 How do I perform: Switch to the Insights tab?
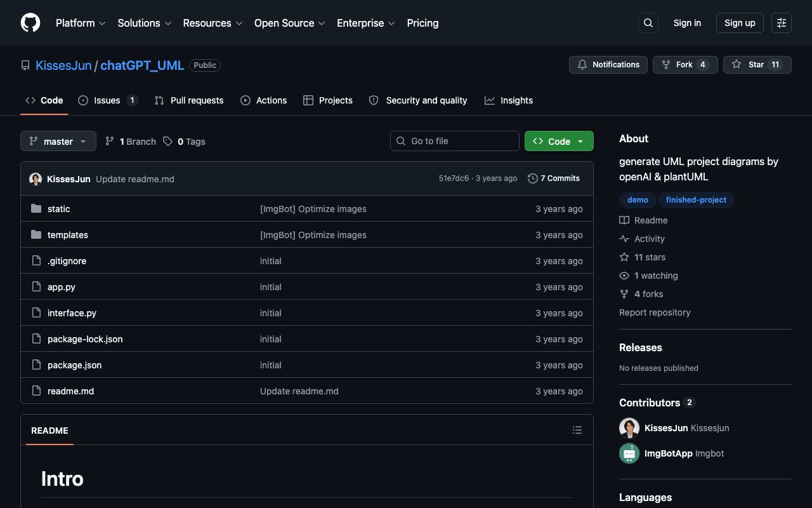[509, 100]
